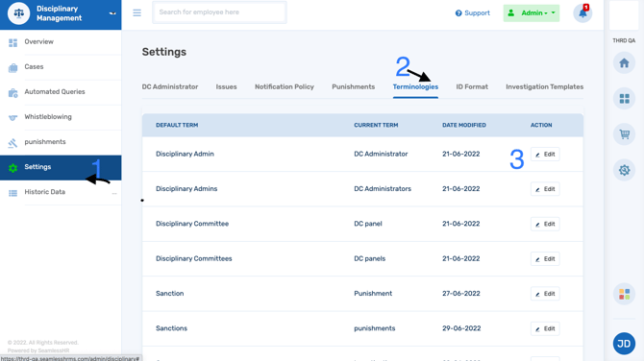Open Cases in the sidebar
Screen dimensions: 644x361
click(34, 66)
